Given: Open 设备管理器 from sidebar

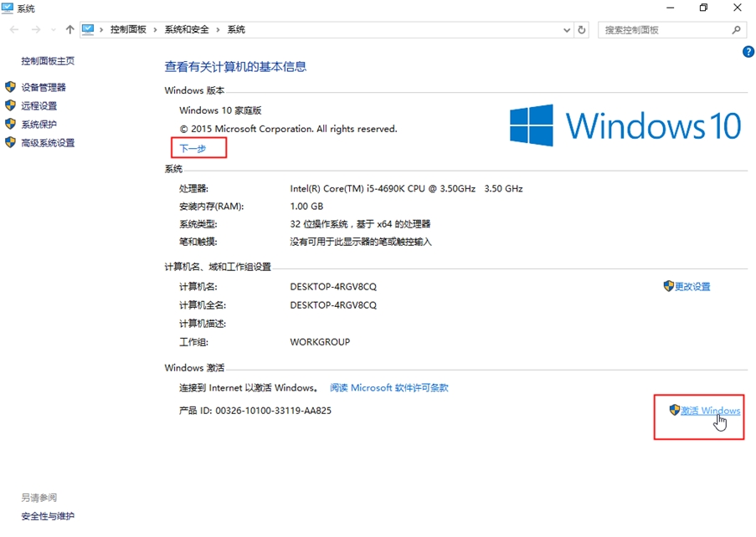Looking at the screenshot, I should [x=44, y=87].
